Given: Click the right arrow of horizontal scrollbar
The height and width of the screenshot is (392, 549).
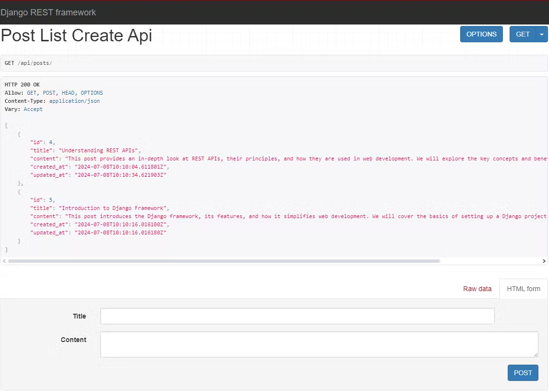Looking at the screenshot, I should 545,261.
